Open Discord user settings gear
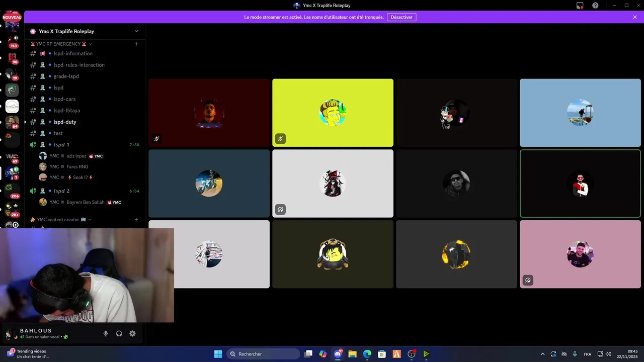The image size is (644, 362). (x=132, y=333)
